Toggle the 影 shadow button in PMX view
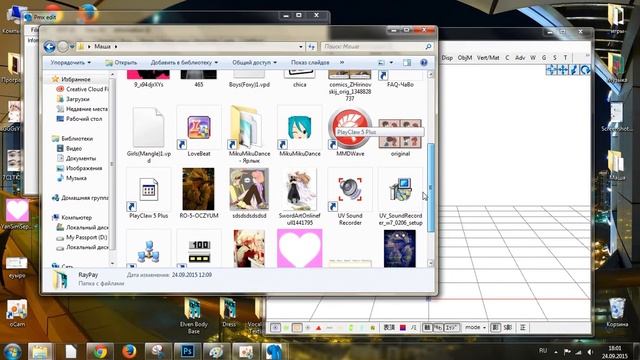 pyautogui.click(x=495, y=327)
